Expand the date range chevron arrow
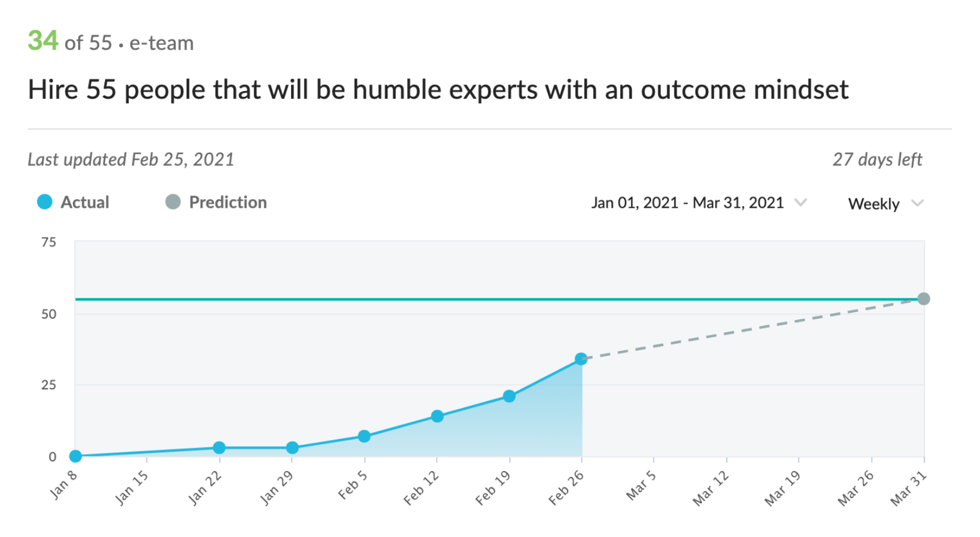 pos(801,203)
